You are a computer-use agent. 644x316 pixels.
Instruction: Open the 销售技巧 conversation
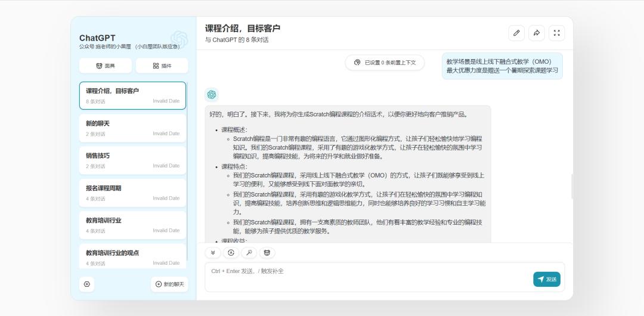132,160
